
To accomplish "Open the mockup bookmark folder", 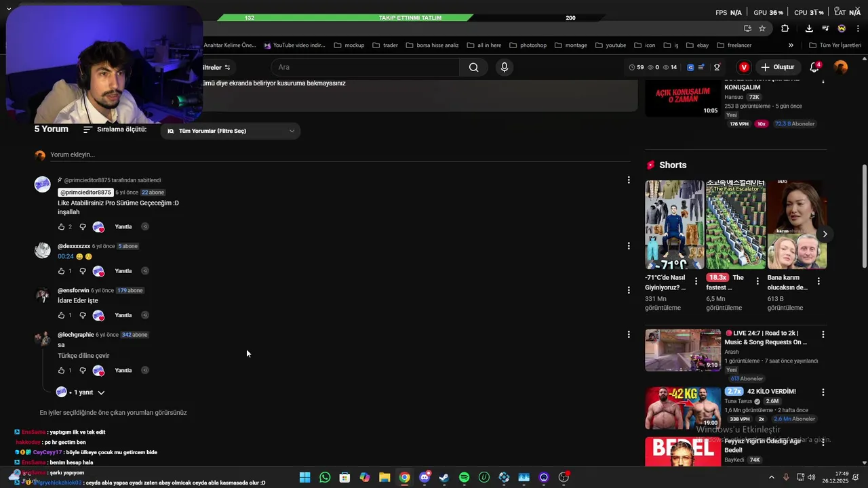I will [349, 45].
